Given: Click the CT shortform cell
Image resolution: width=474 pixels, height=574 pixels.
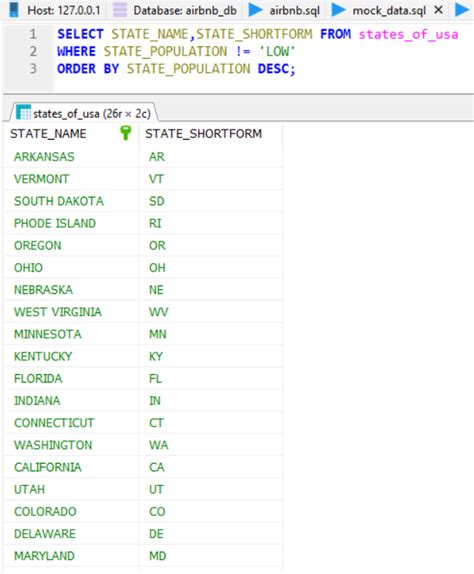Looking at the screenshot, I should [211, 423].
